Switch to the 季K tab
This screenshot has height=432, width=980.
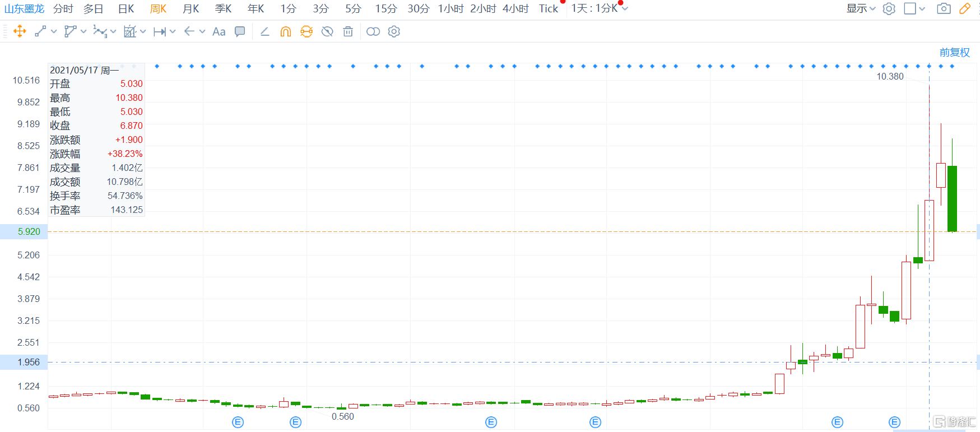click(224, 8)
